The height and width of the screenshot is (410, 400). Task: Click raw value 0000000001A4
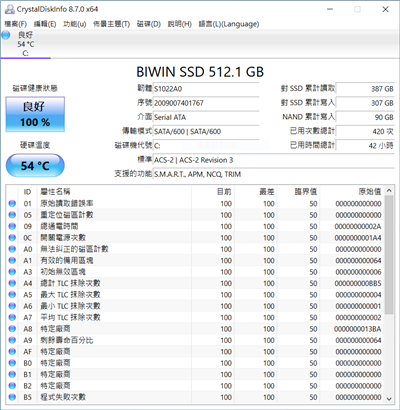(358, 238)
